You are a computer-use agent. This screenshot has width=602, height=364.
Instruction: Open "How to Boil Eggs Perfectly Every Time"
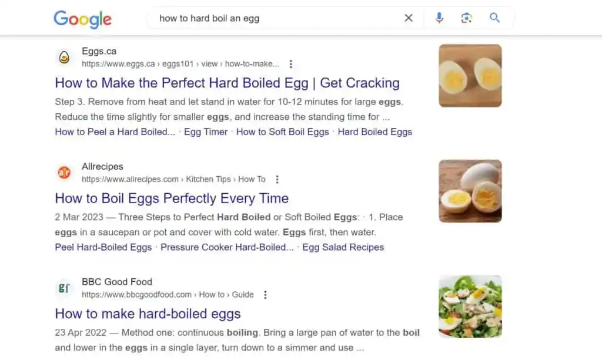(172, 198)
